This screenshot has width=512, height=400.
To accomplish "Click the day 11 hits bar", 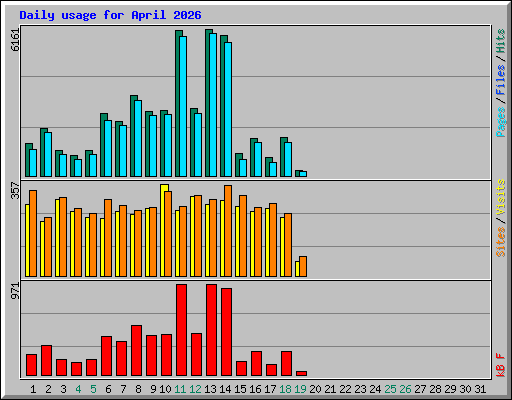I will click(x=177, y=103).
